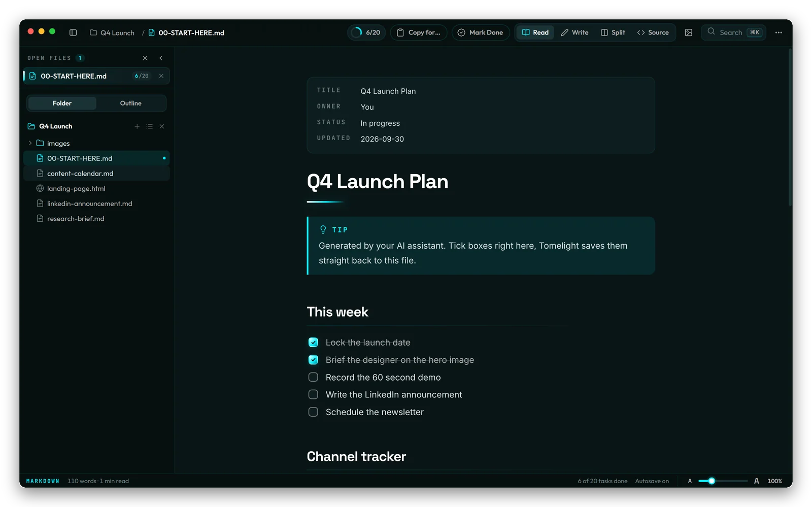Image resolution: width=812 pixels, height=507 pixels.
Task: Close the Q4 Launch folder
Action: (x=162, y=126)
